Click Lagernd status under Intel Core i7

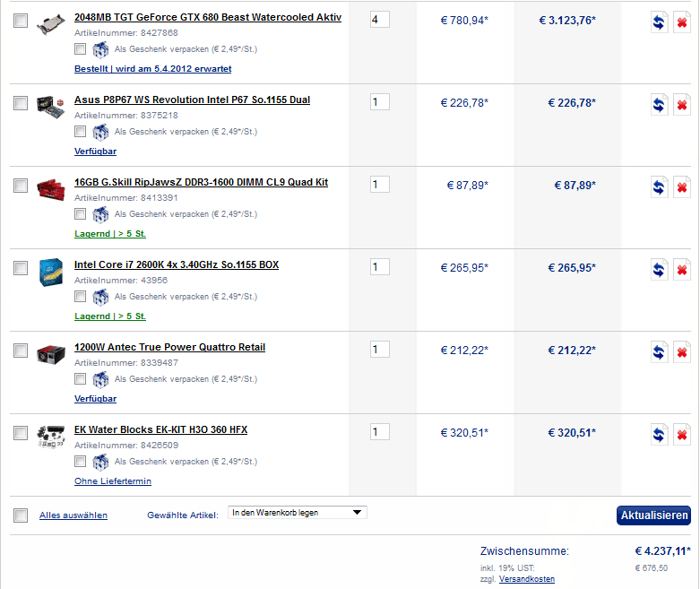pos(110,316)
